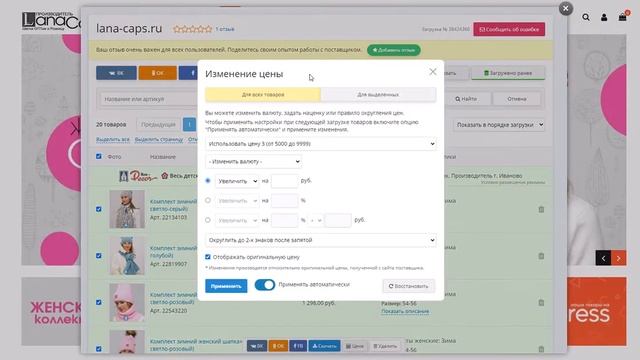
Task: Click Выделить все link
Action: click(113, 139)
